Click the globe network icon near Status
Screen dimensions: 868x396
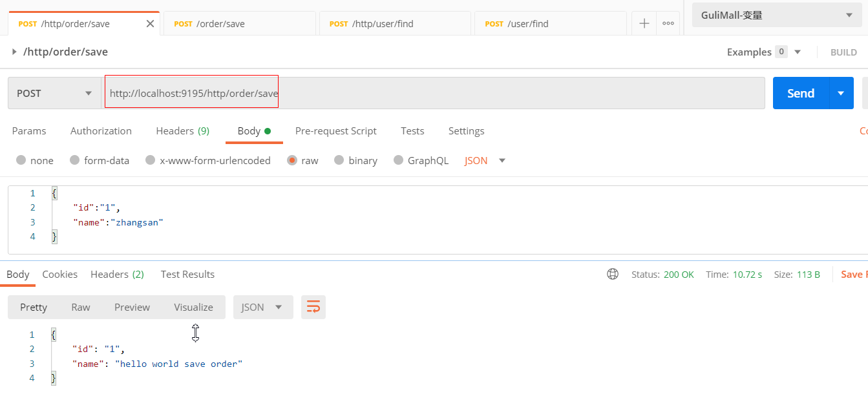(x=613, y=275)
